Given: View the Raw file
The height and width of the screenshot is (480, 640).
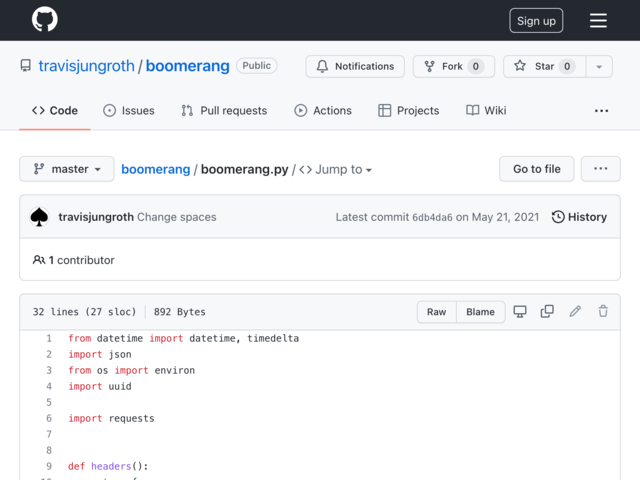Looking at the screenshot, I should point(436,312).
